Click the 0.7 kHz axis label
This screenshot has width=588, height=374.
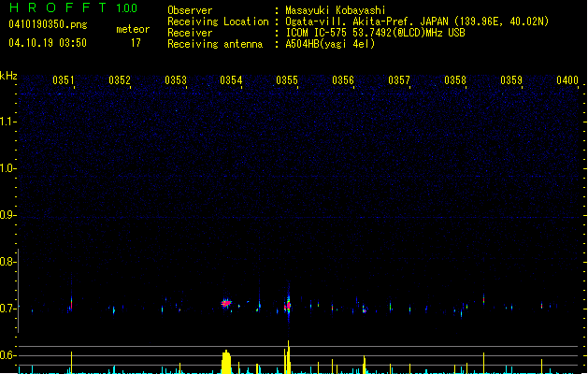coord(7,309)
